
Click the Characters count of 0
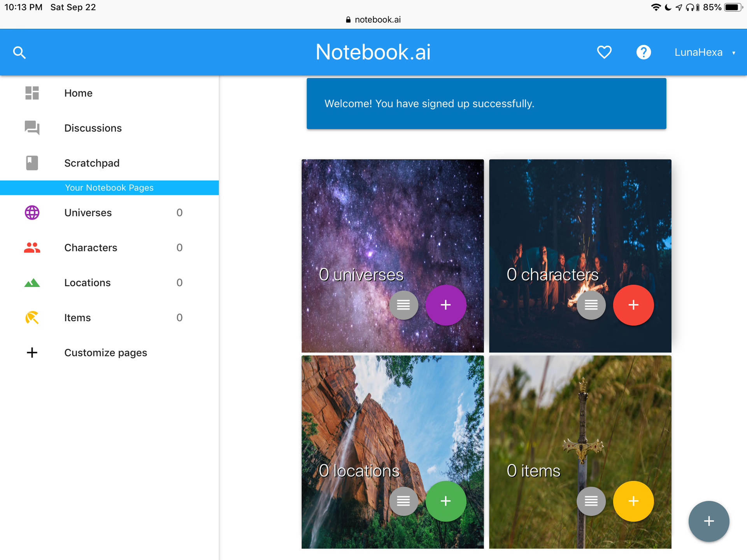(x=179, y=248)
